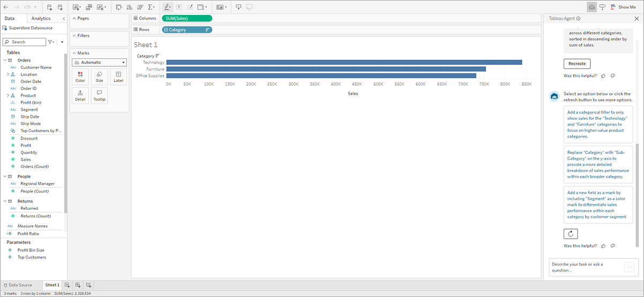644x297 pixels.
Task: Open the Tooltip mark card
Action: click(x=99, y=96)
